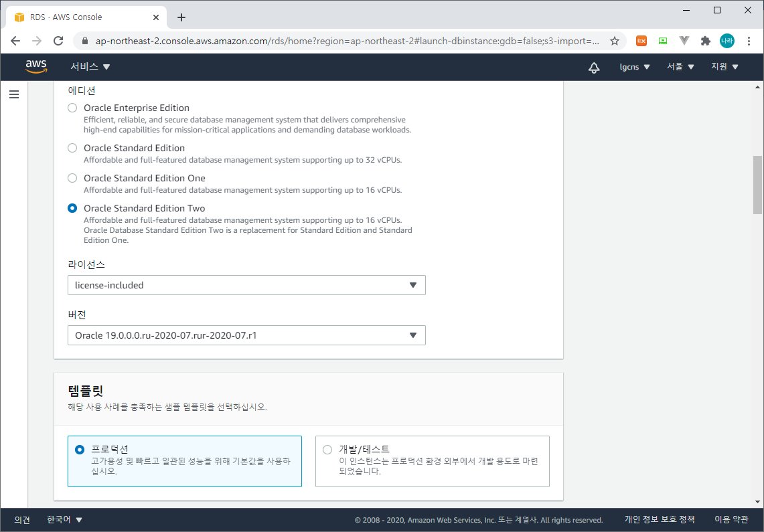
Task: Bookmark this page with star icon
Action: [x=615, y=41]
